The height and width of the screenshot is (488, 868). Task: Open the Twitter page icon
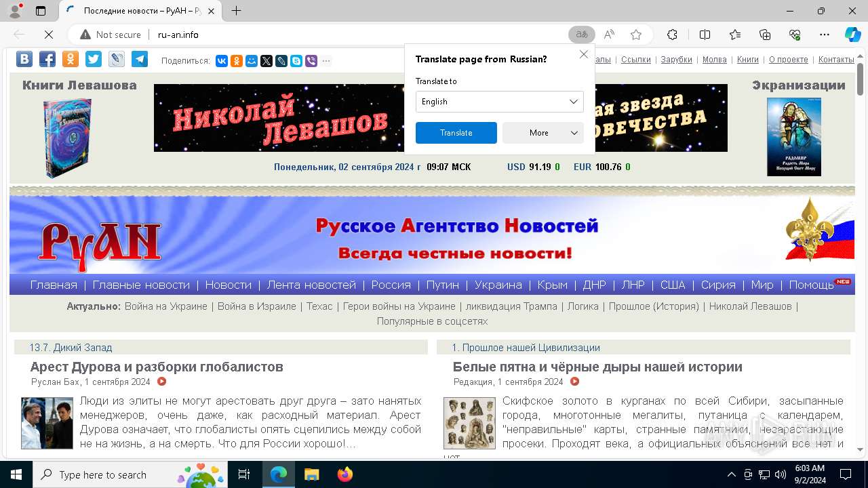94,59
